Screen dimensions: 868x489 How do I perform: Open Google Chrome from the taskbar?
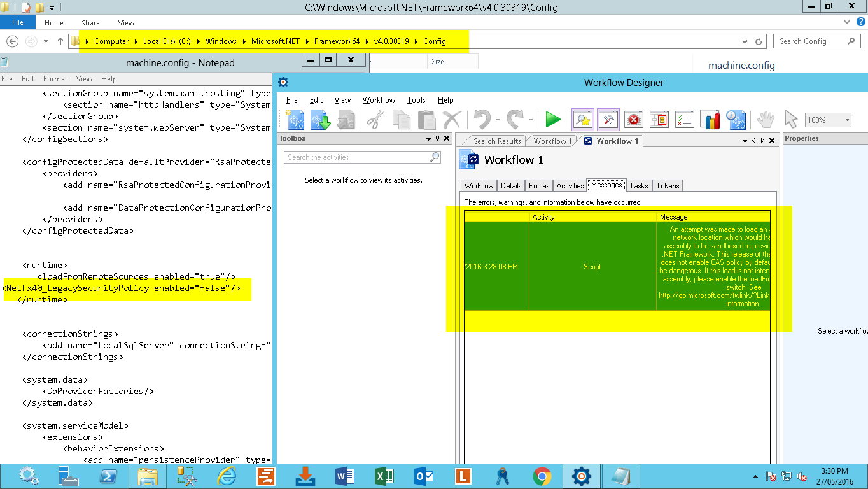(542, 476)
